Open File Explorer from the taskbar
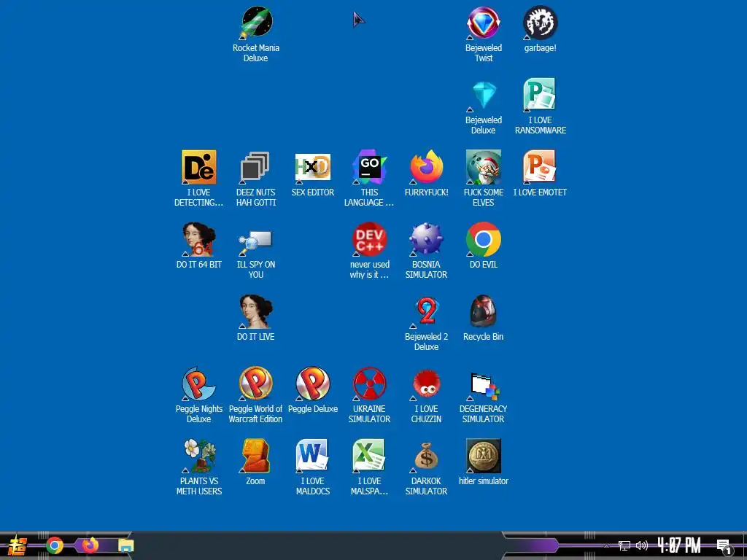 125,545
